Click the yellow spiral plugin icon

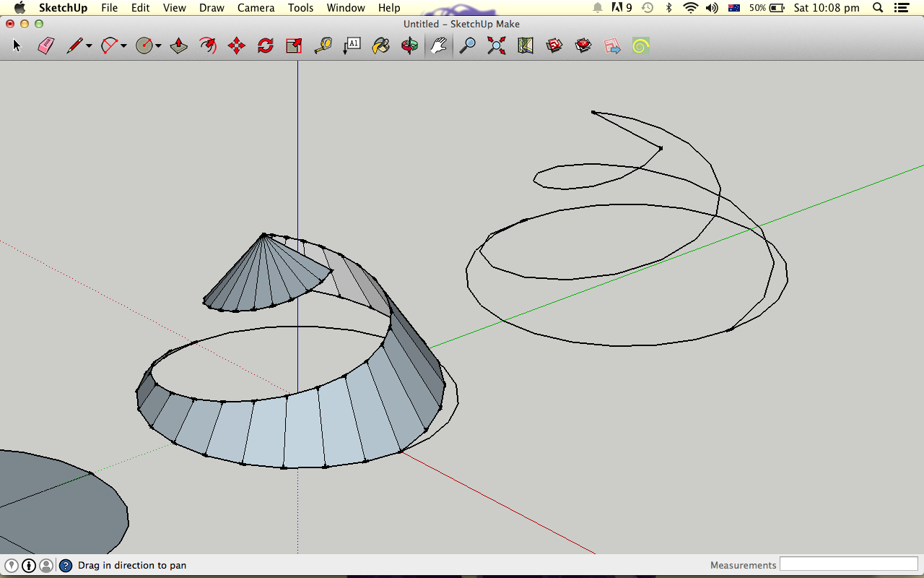640,46
